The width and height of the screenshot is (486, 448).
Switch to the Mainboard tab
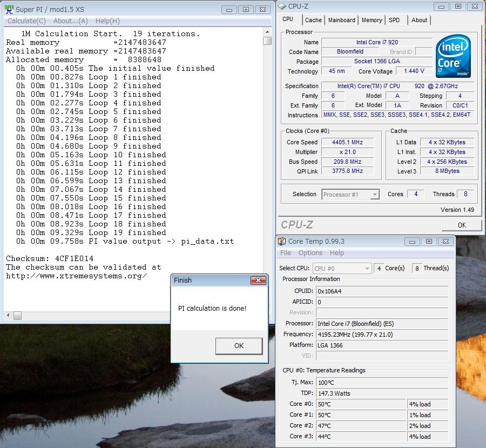click(342, 20)
